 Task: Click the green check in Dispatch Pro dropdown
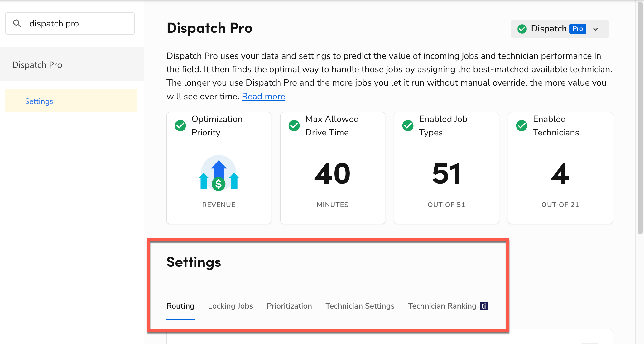[522, 29]
